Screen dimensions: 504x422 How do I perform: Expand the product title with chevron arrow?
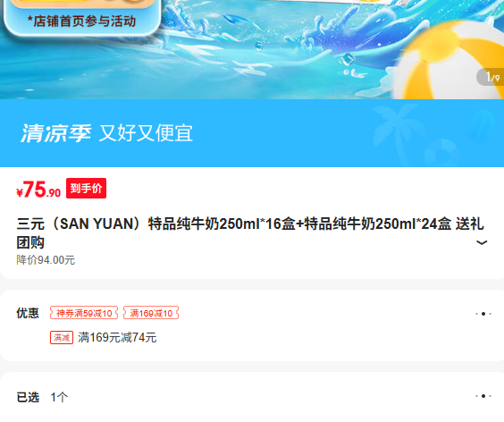(481, 242)
